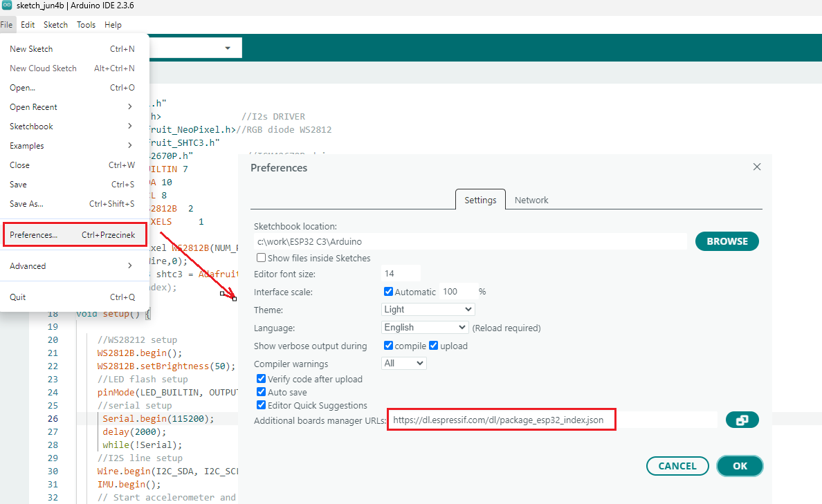Expand the board selector dropdown arrow
This screenshot has height=504, width=822.
click(228, 48)
